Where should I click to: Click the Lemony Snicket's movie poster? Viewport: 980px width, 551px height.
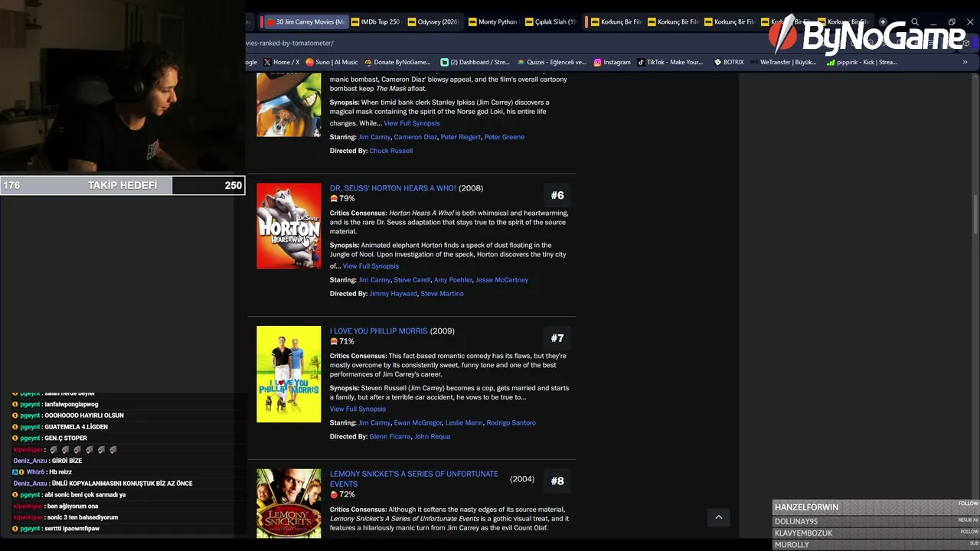click(289, 504)
